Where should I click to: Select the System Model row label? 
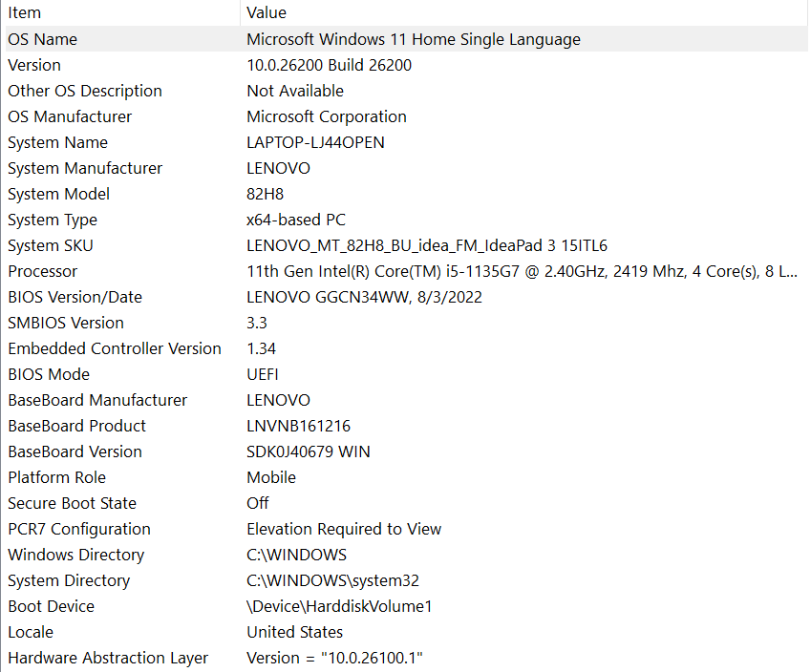[x=58, y=195]
